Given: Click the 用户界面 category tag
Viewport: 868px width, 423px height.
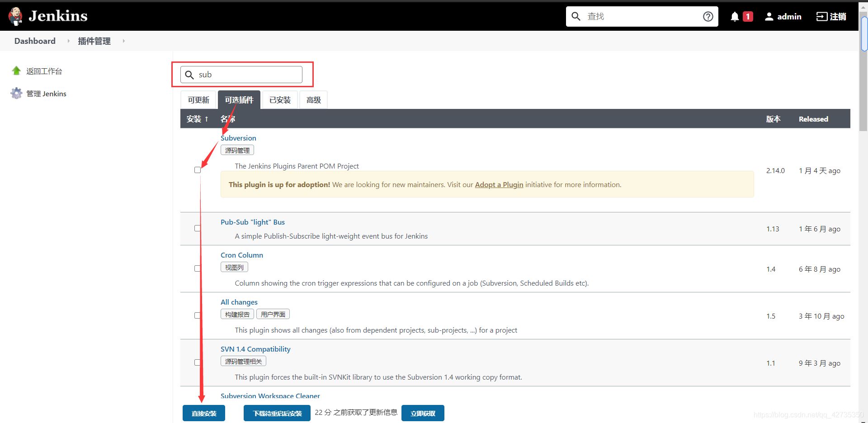Looking at the screenshot, I should pyautogui.click(x=273, y=314).
